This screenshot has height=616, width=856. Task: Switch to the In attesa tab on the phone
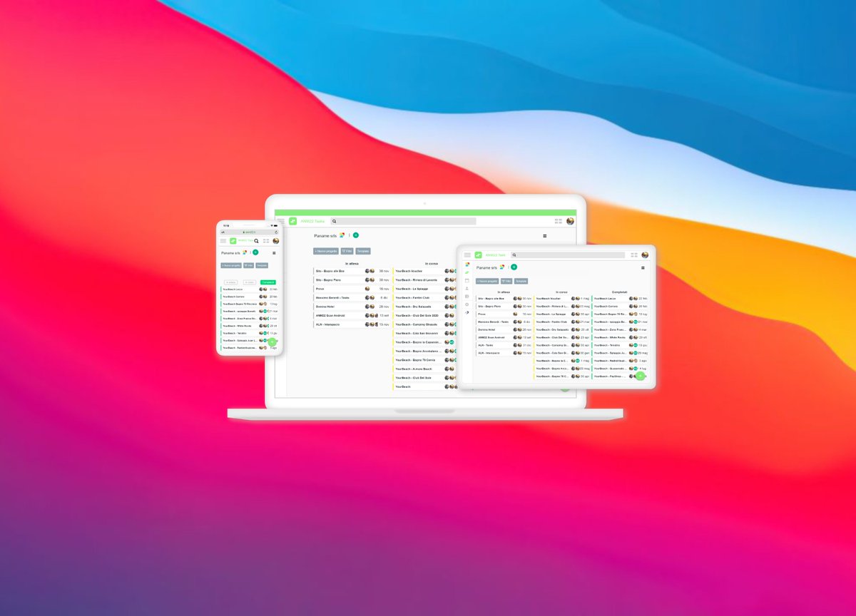(x=230, y=282)
